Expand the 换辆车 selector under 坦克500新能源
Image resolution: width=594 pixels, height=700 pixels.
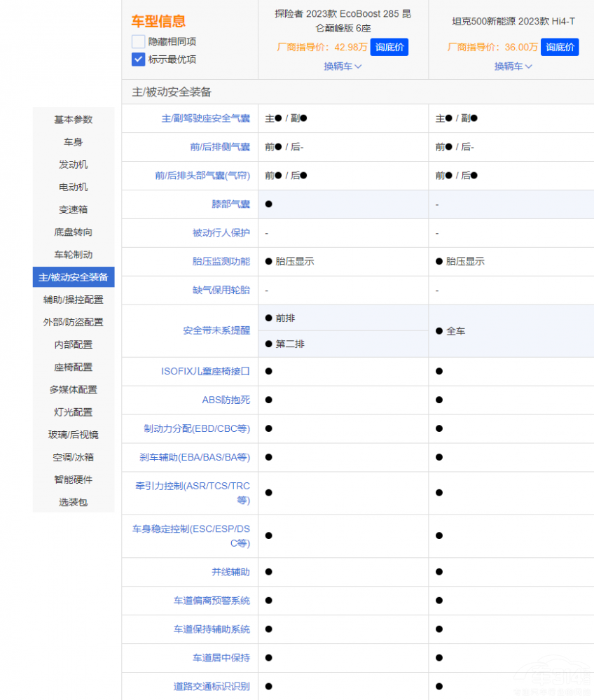[x=513, y=66]
